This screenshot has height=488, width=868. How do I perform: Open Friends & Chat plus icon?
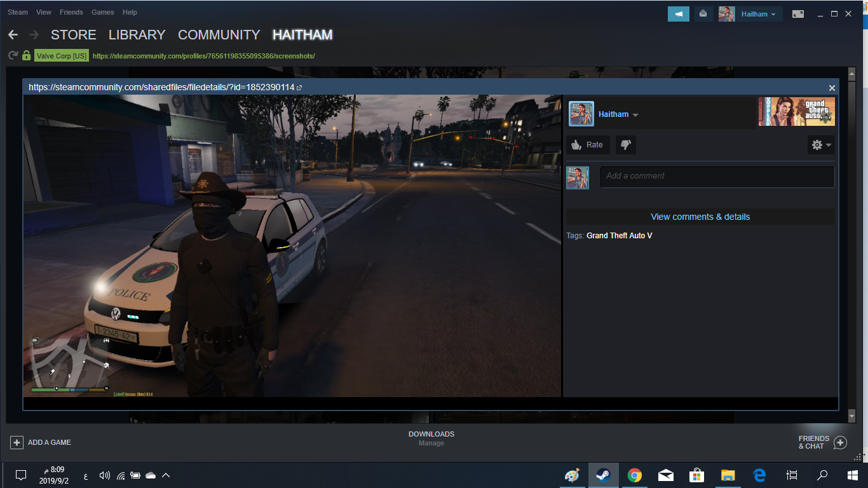840,442
